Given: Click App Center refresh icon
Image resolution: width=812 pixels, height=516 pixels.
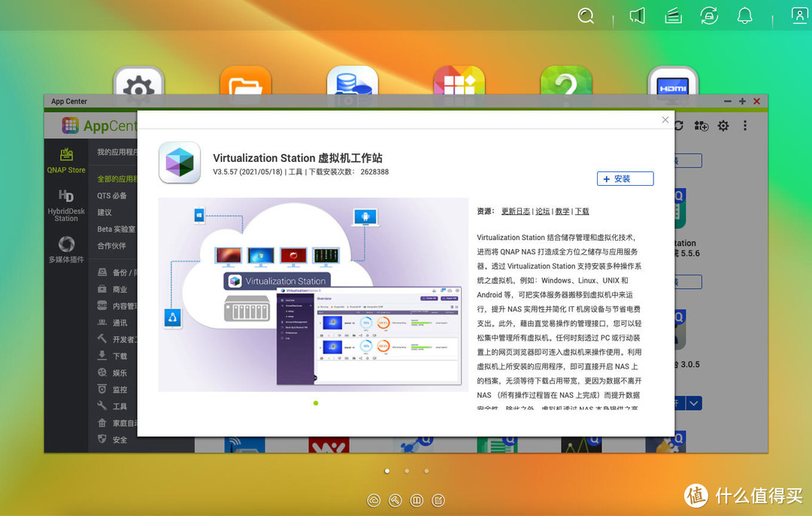Looking at the screenshot, I should click(679, 126).
